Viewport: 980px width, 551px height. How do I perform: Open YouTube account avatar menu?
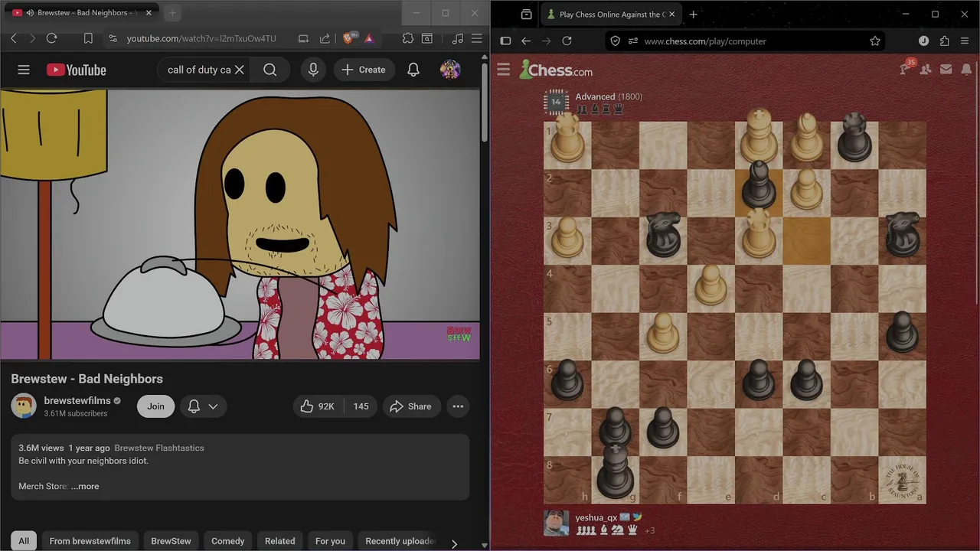point(450,70)
